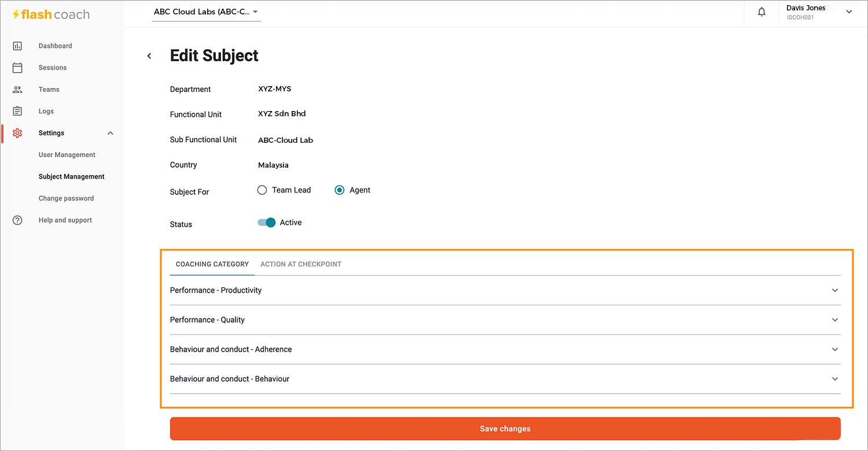The image size is (868, 451).
Task: Open Sessions via the calendar icon
Action: click(17, 68)
